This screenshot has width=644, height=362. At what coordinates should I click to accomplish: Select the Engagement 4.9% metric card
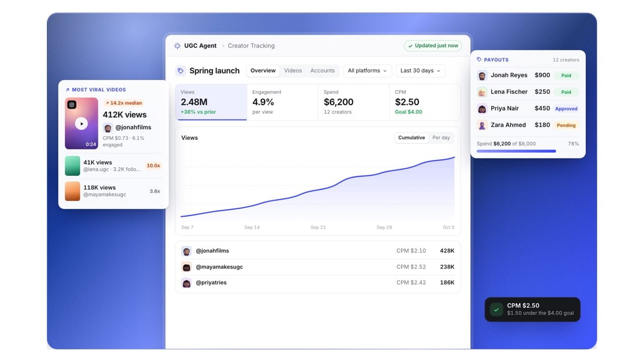(x=282, y=102)
